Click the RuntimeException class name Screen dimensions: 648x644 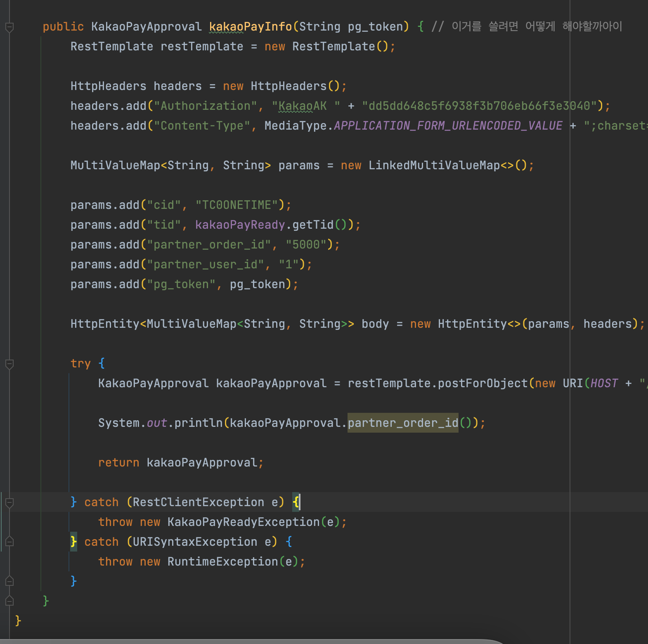click(223, 561)
